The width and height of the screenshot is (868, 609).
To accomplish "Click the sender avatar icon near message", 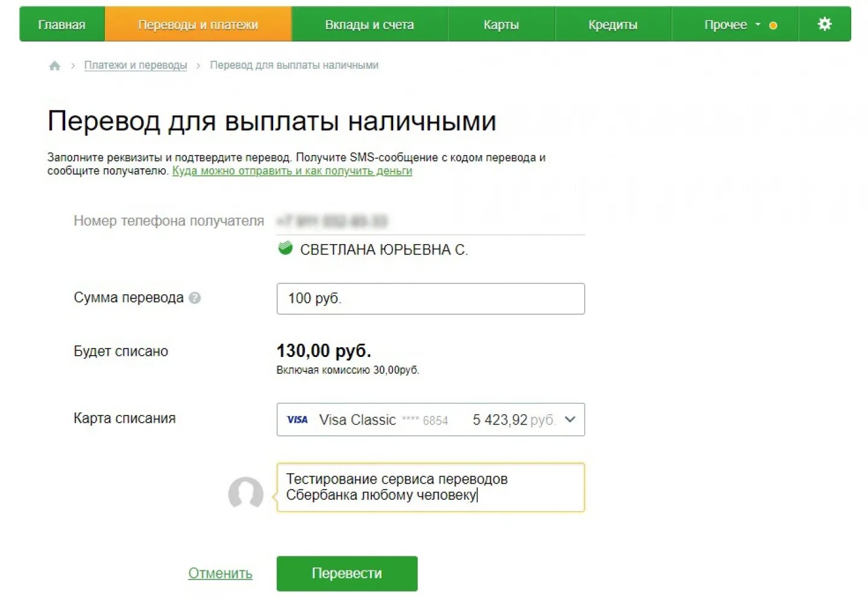I will (245, 493).
